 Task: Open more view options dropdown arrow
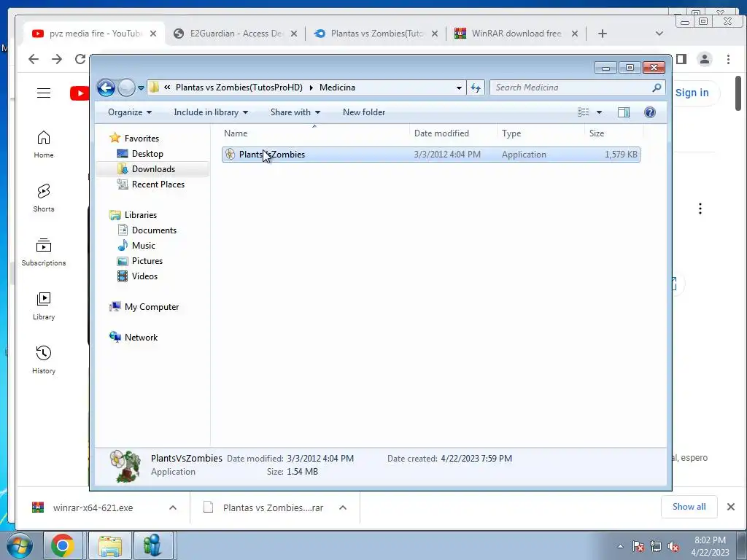pyautogui.click(x=600, y=112)
